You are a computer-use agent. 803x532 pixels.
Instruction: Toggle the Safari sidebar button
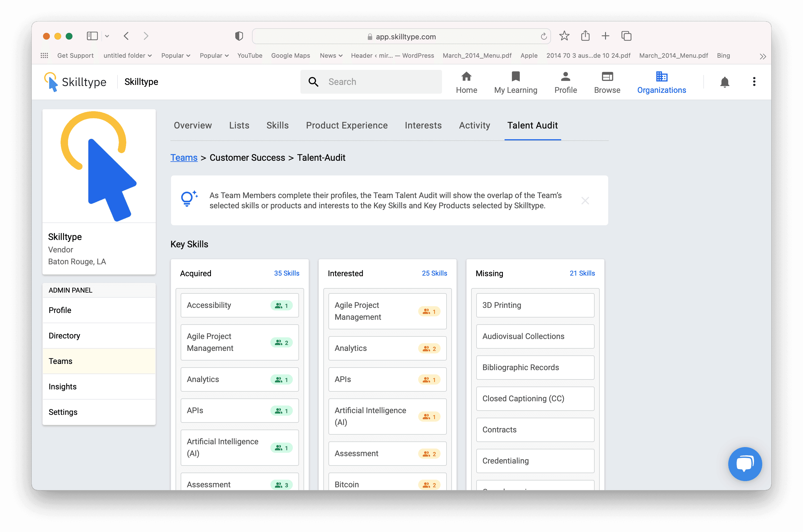(x=92, y=36)
